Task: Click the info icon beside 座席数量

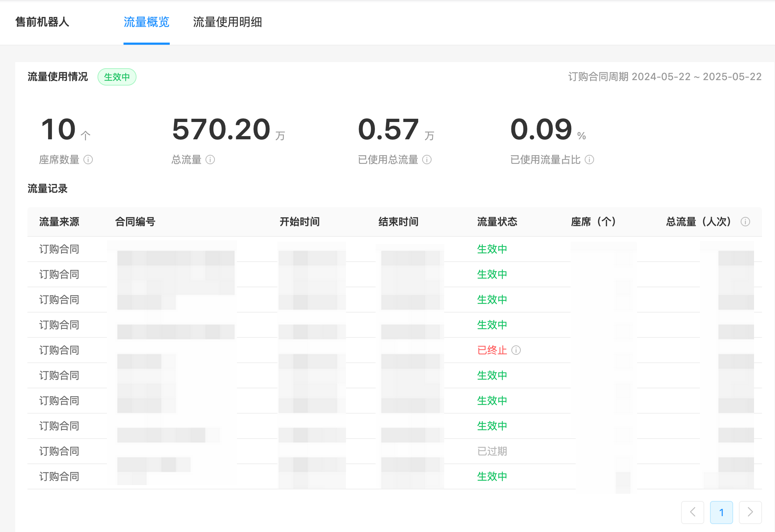Action: [88, 160]
